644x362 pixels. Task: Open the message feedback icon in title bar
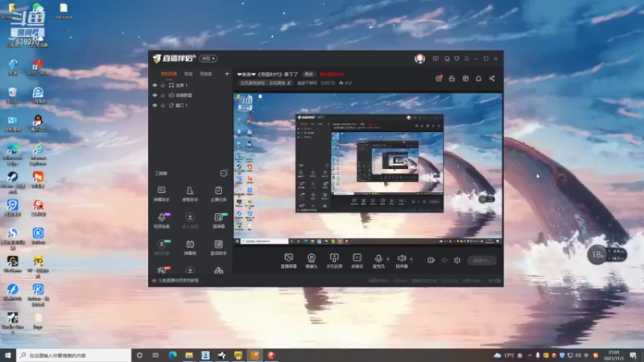tap(436, 59)
